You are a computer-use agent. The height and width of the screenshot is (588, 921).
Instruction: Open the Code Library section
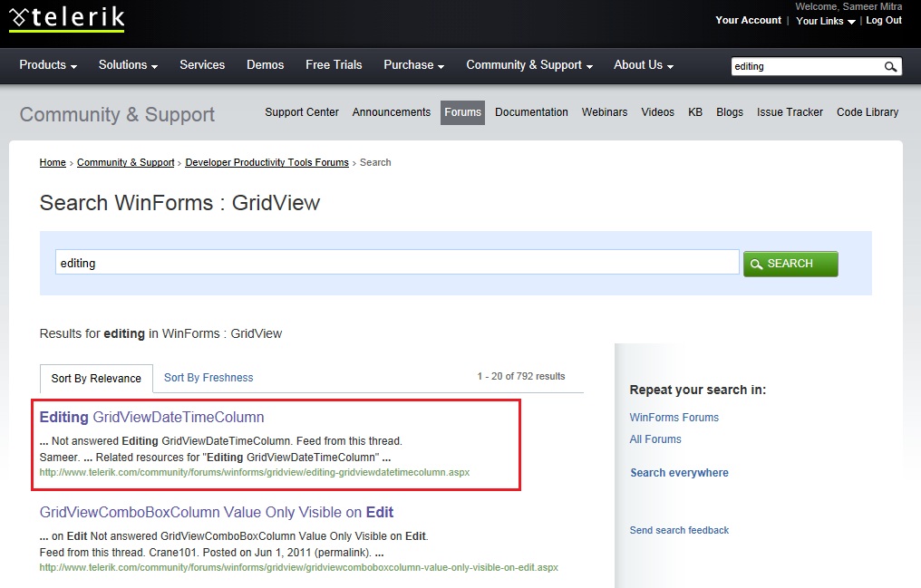point(868,112)
